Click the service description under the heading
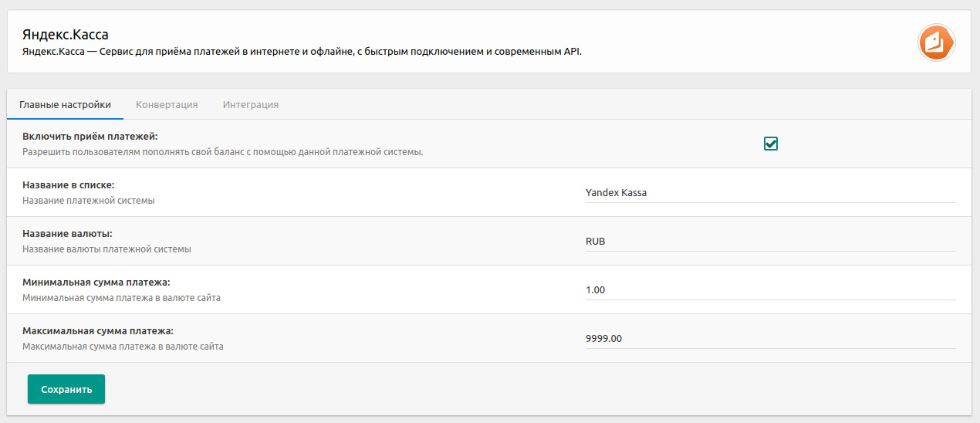 (302, 52)
